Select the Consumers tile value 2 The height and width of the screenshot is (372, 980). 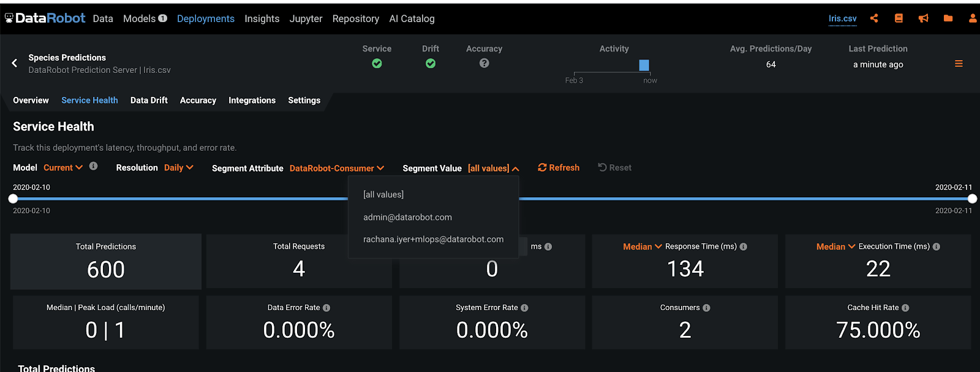[x=685, y=330]
